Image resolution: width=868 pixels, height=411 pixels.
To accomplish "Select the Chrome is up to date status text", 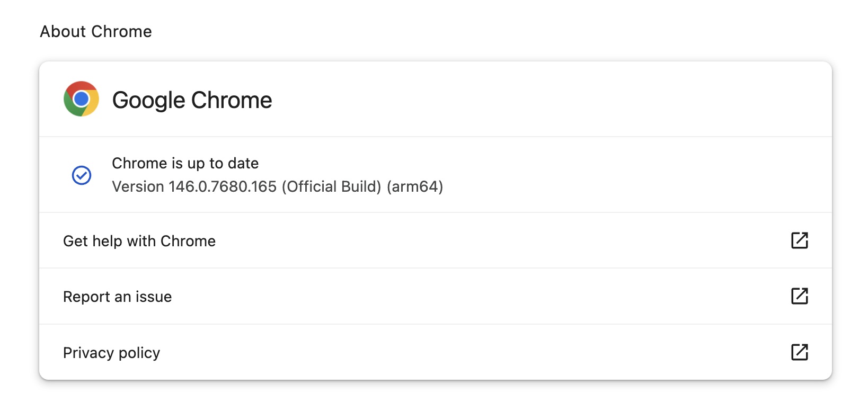I will click(185, 163).
